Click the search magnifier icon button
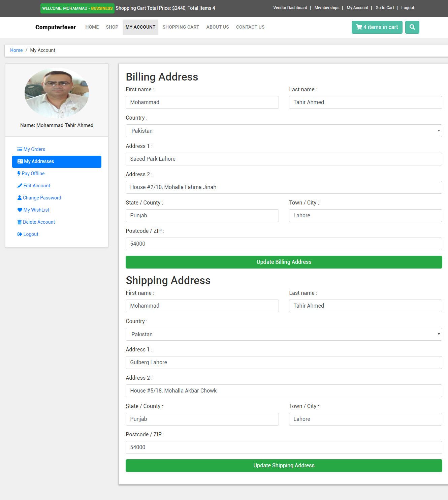 pyautogui.click(x=412, y=27)
